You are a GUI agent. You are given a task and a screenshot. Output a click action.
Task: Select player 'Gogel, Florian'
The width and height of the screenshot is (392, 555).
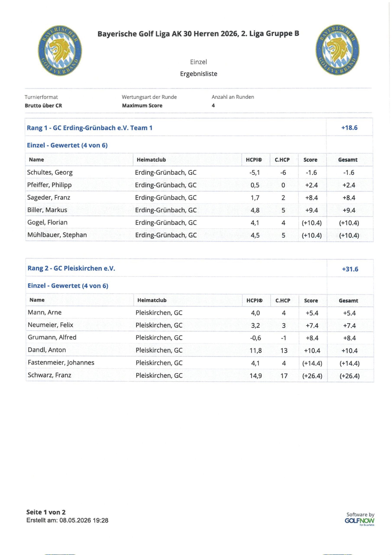click(47, 222)
